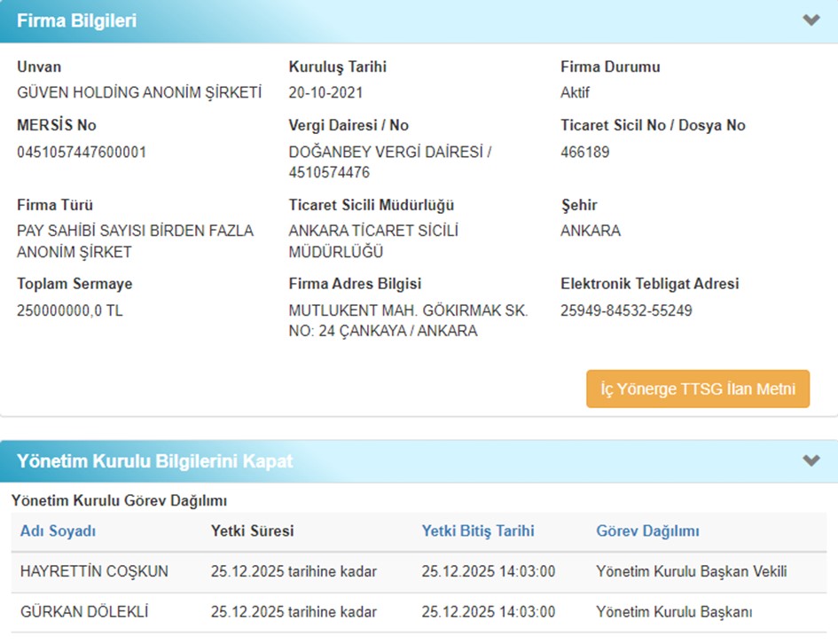Click the founding date 20-10-2021
The image size is (838, 644).
tap(325, 92)
